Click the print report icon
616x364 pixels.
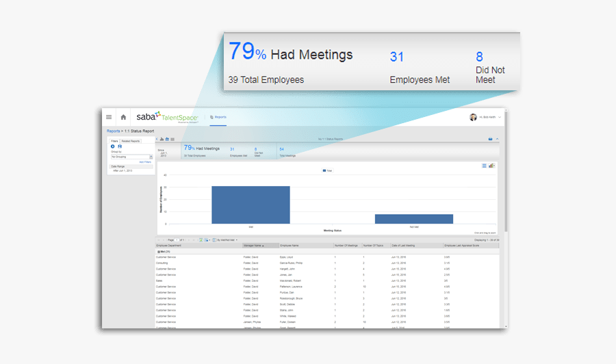pyautogui.click(x=490, y=139)
